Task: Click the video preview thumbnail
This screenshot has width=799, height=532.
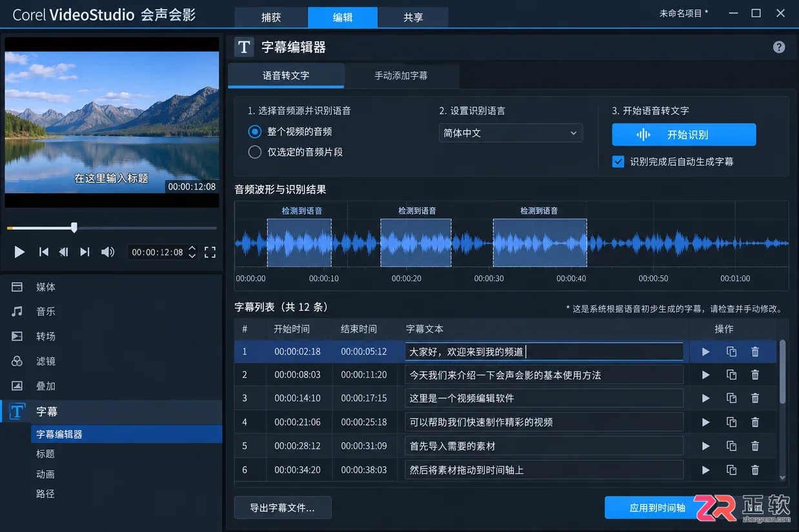Action: [x=112, y=122]
